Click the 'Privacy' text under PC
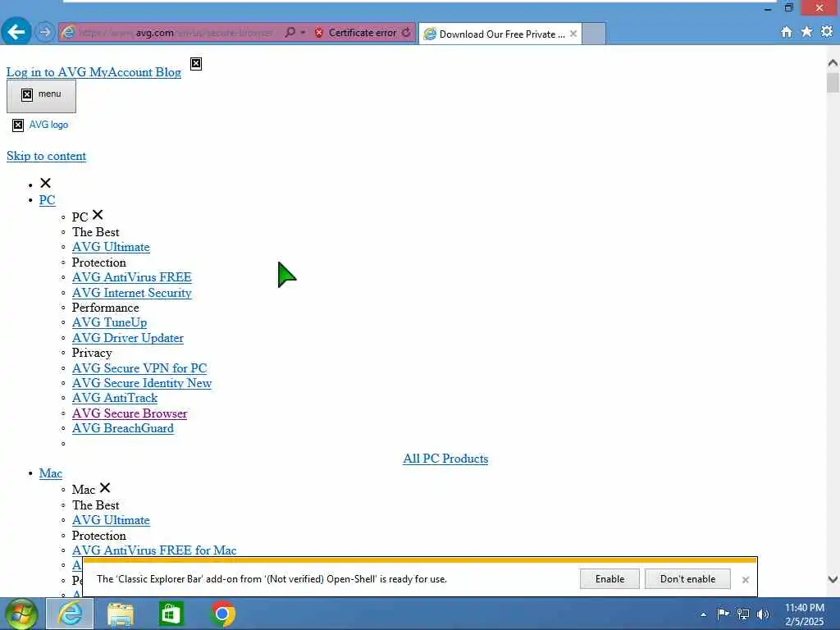The image size is (840, 630). (x=92, y=353)
